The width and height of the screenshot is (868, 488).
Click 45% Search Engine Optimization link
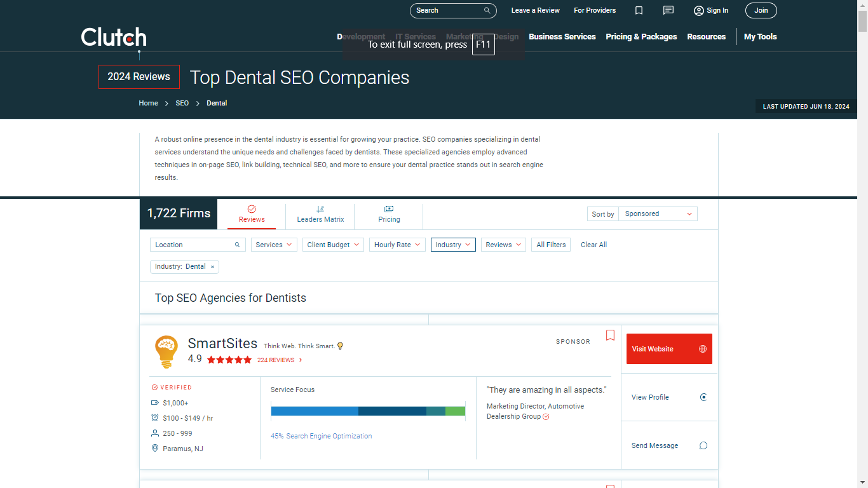pos(321,436)
